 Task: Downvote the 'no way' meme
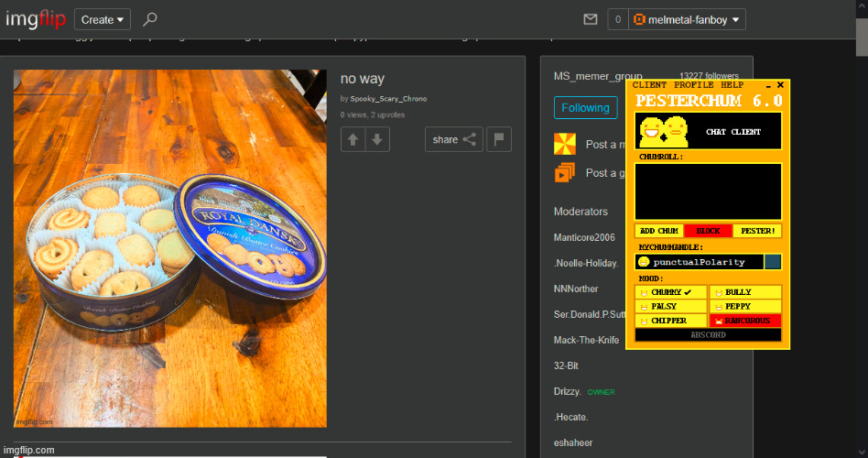click(378, 139)
